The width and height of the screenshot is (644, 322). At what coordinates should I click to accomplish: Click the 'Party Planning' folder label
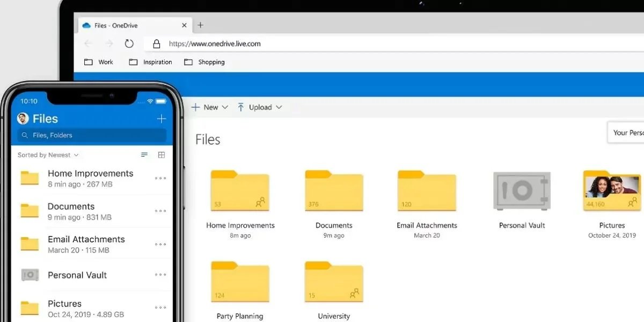point(240,316)
